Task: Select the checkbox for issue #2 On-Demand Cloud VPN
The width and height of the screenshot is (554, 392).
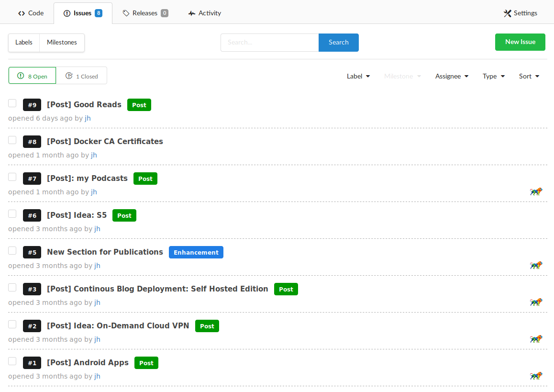Action: 12,324
